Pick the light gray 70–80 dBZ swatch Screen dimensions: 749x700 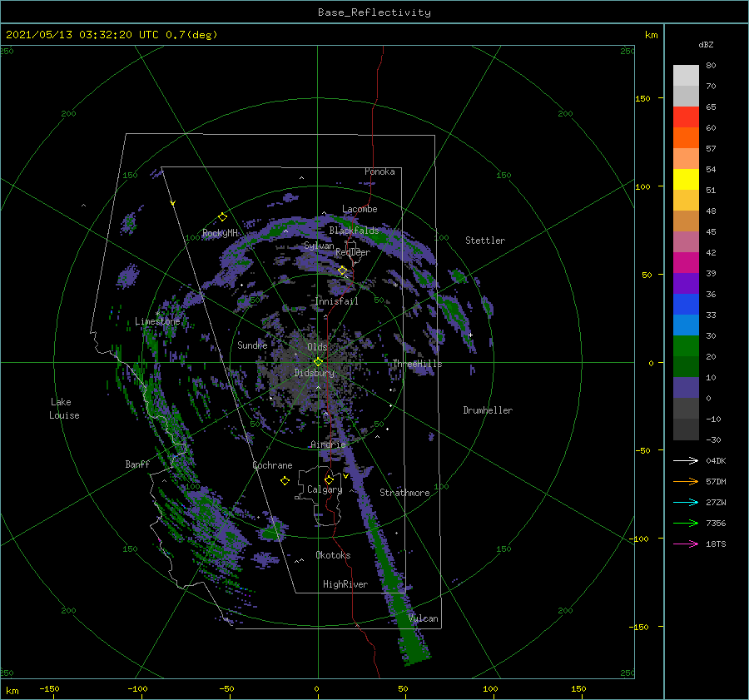click(x=686, y=76)
